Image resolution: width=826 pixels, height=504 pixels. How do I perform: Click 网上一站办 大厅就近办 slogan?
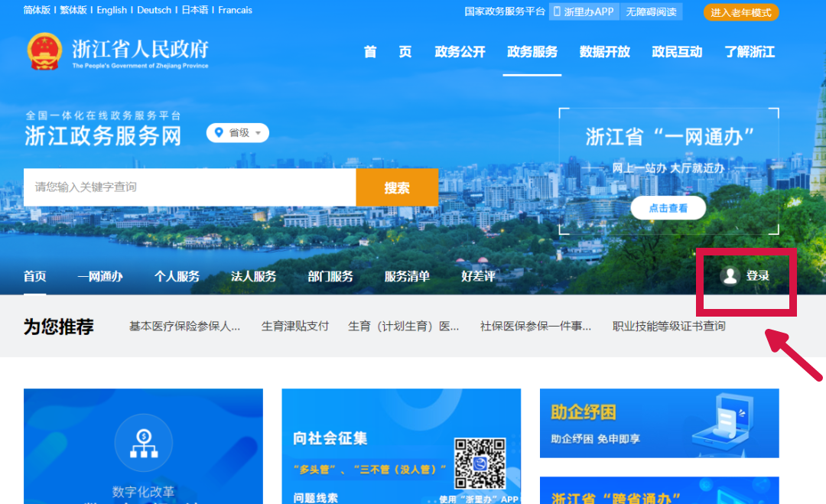(668, 168)
